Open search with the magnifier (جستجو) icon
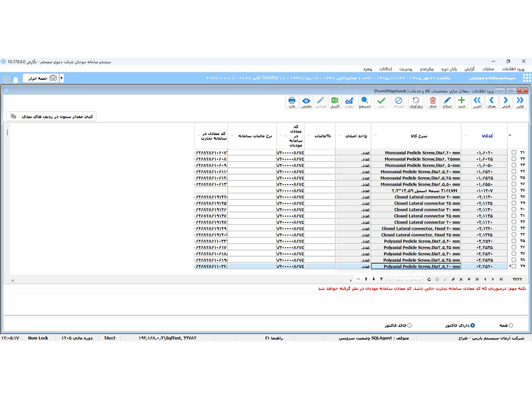The width and height of the screenshot is (532, 399). click(x=365, y=102)
